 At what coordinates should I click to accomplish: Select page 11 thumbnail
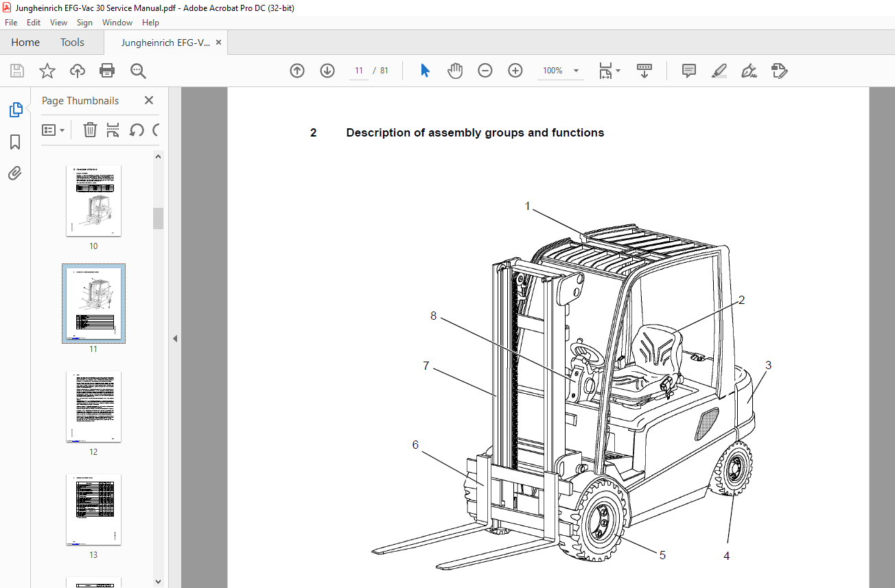(x=93, y=303)
